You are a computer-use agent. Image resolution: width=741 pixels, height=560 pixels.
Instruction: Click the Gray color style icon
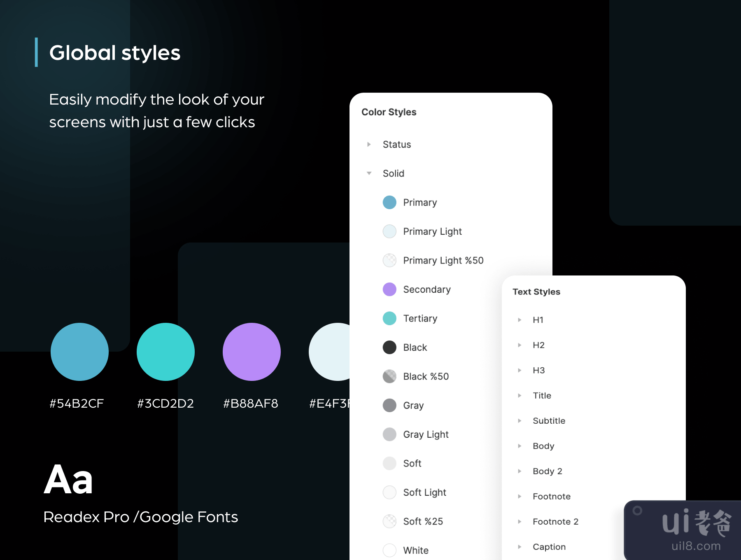point(389,406)
